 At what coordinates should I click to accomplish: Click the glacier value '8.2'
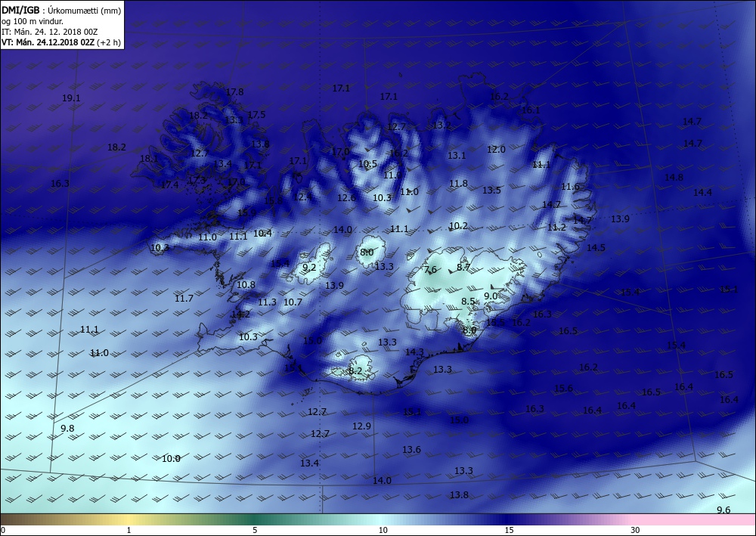[x=355, y=370]
